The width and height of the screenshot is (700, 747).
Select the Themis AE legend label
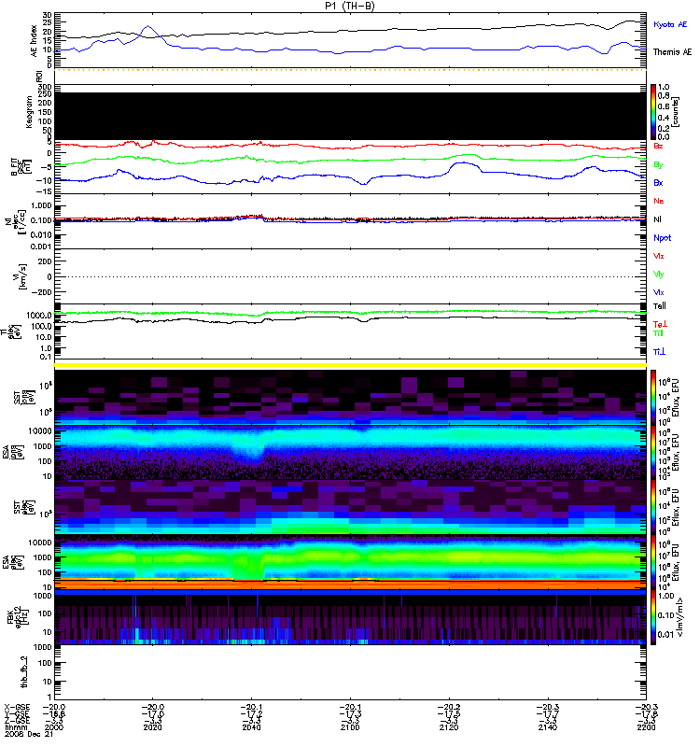[672, 52]
